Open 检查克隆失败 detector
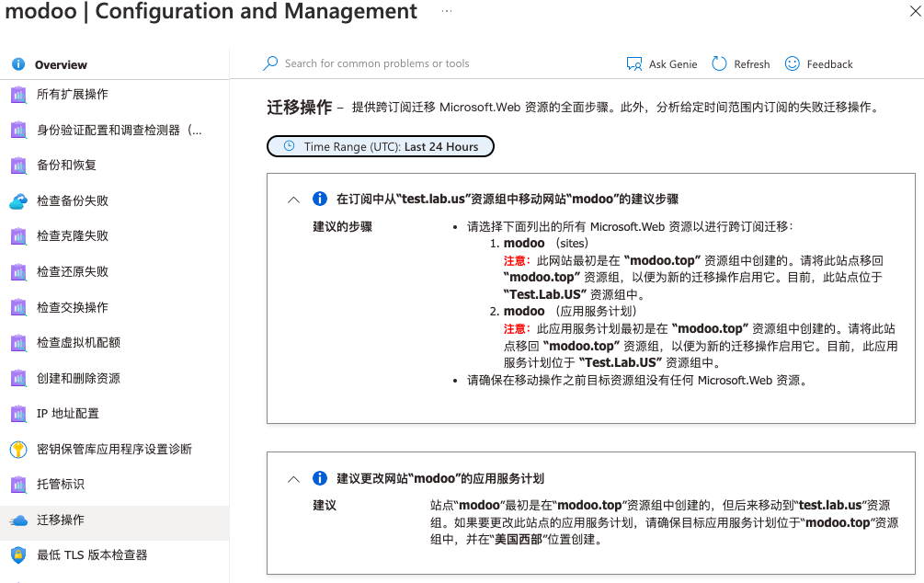Image resolution: width=924 pixels, height=583 pixels. pyautogui.click(x=114, y=236)
